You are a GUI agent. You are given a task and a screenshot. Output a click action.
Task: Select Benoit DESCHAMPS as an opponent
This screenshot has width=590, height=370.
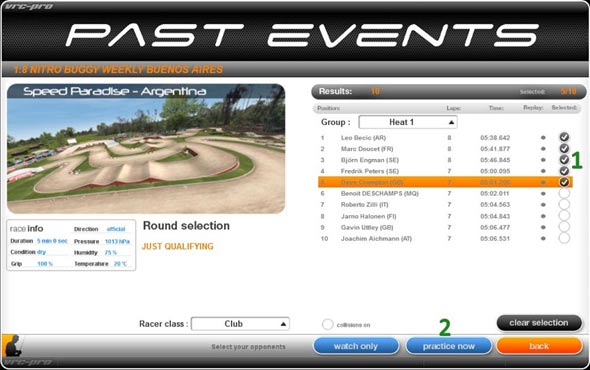pos(564,193)
